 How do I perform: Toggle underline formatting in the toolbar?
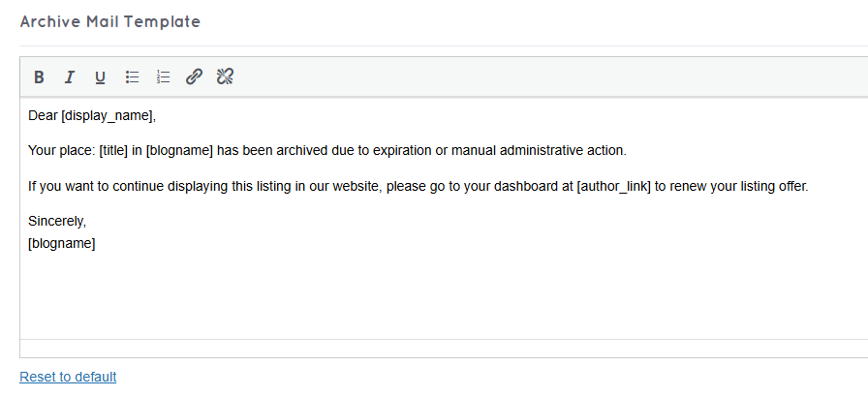(100, 77)
